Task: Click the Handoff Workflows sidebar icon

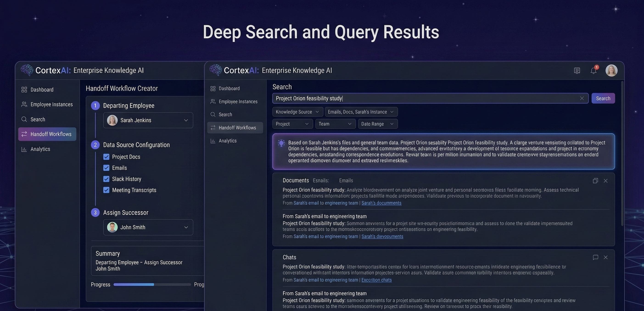Action: pos(24,134)
